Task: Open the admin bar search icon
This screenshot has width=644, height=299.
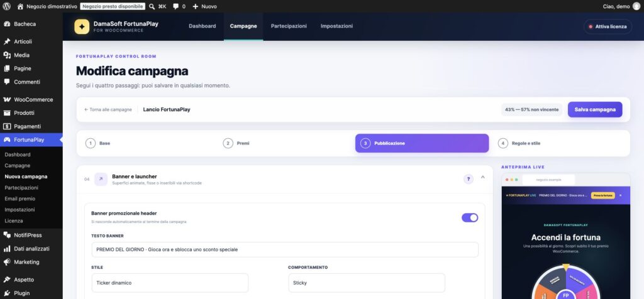Action: [x=152, y=6]
